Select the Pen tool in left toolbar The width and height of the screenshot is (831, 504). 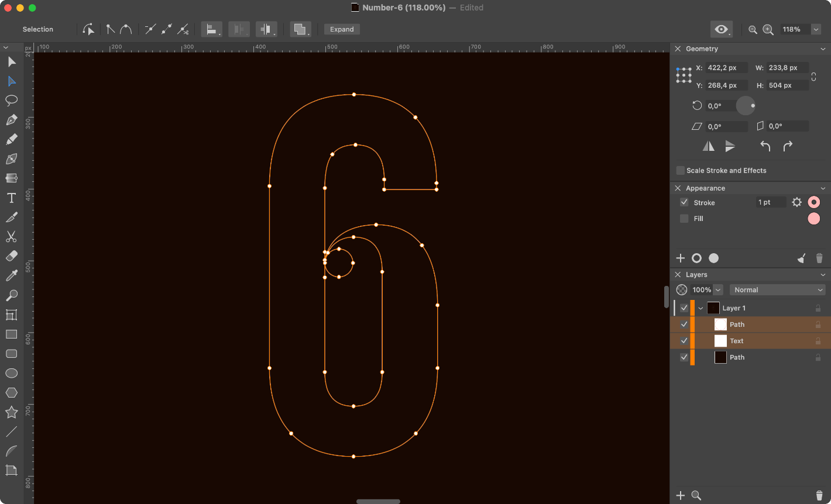click(x=11, y=120)
